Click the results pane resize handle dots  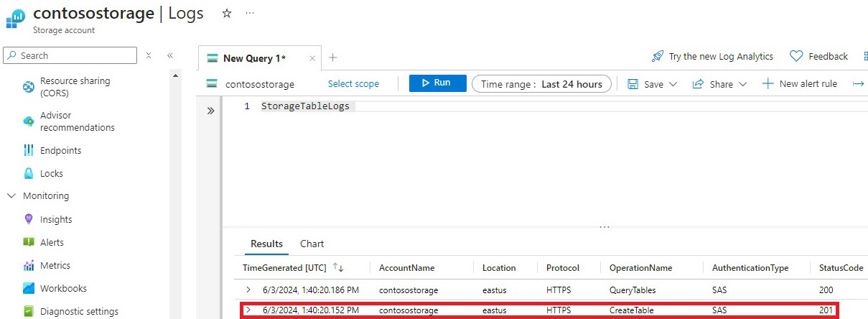click(605, 227)
